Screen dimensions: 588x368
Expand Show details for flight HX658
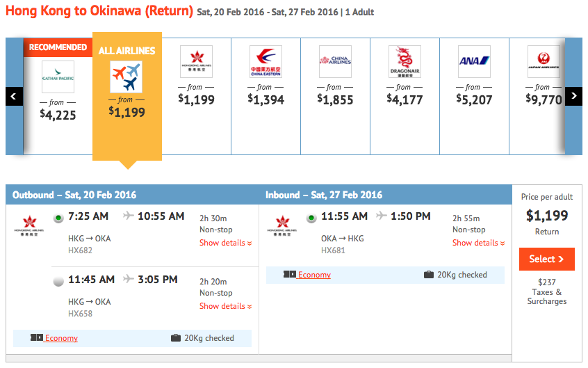click(x=225, y=306)
